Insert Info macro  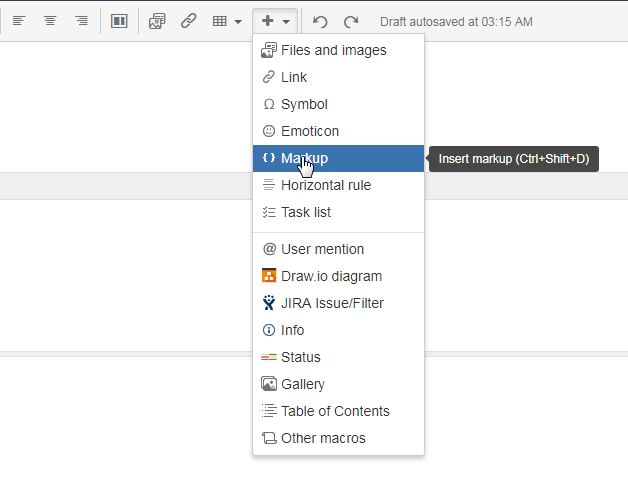click(x=338, y=330)
